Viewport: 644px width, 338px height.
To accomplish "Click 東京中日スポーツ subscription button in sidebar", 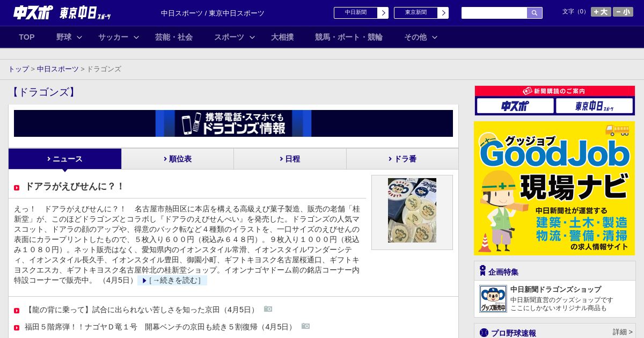I will pos(595,106).
